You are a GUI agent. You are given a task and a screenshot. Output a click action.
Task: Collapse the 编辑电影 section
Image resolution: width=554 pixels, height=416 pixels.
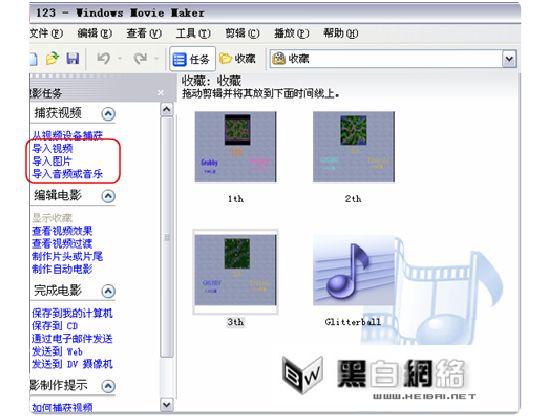tap(108, 196)
